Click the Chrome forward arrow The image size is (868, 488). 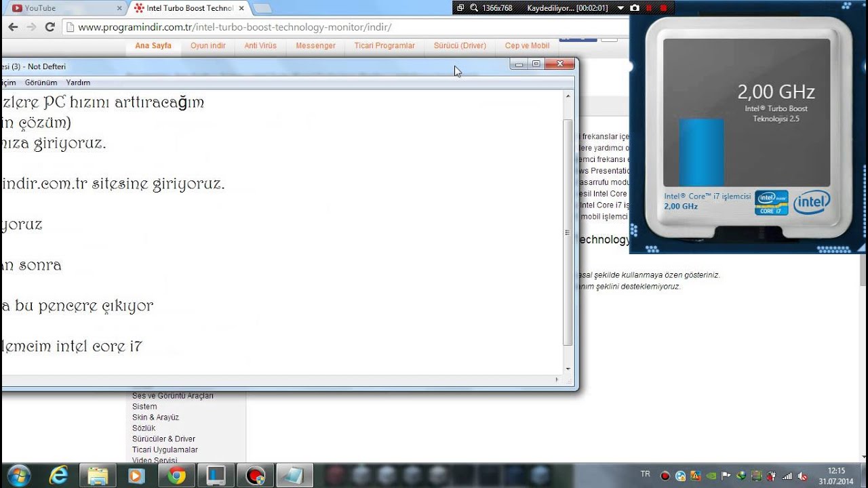31,27
